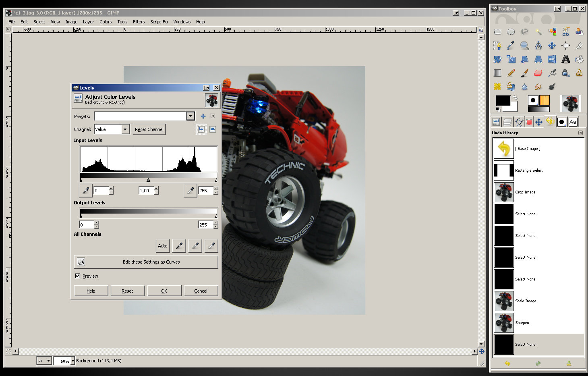Select the Flip tool
This screenshot has width=588, height=376.
coord(552,59)
